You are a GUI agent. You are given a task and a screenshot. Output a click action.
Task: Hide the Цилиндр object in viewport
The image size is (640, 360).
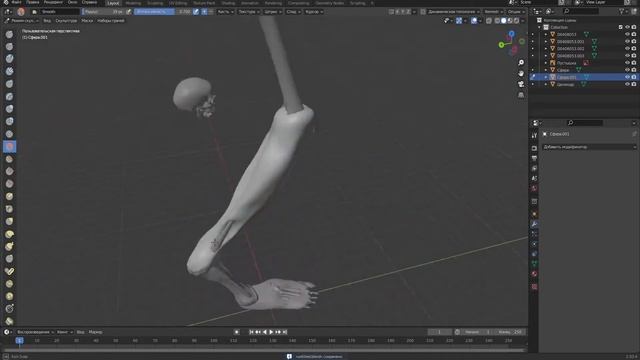click(627, 84)
